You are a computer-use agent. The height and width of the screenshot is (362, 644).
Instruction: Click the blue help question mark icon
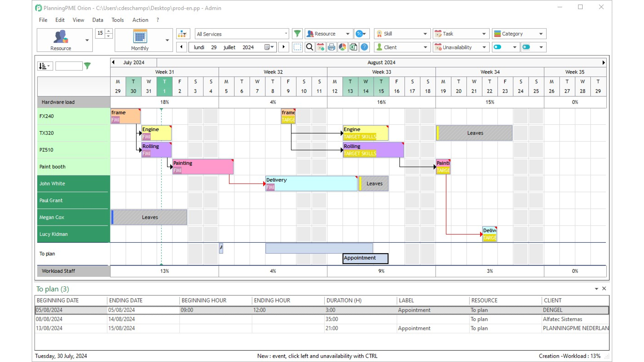coord(364,47)
